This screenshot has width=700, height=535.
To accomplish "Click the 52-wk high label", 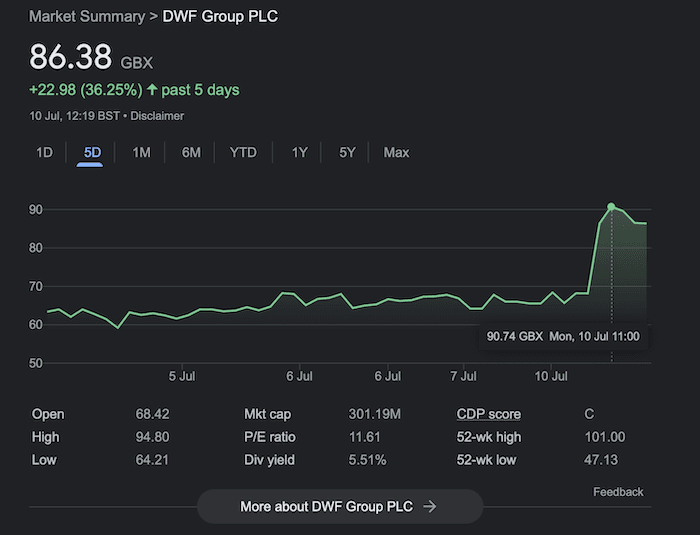I will point(488,437).
